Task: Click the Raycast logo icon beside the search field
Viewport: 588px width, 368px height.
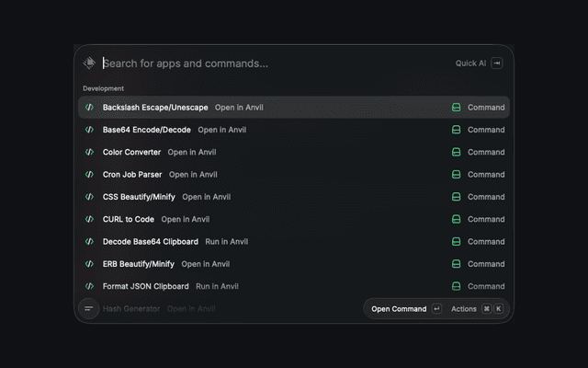Action: point(89,63)
